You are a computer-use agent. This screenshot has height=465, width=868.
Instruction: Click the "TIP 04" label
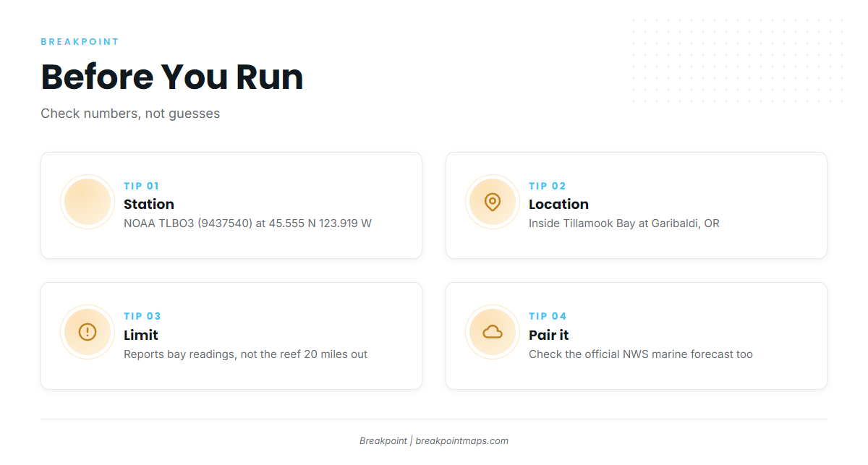tap(548, 316)
